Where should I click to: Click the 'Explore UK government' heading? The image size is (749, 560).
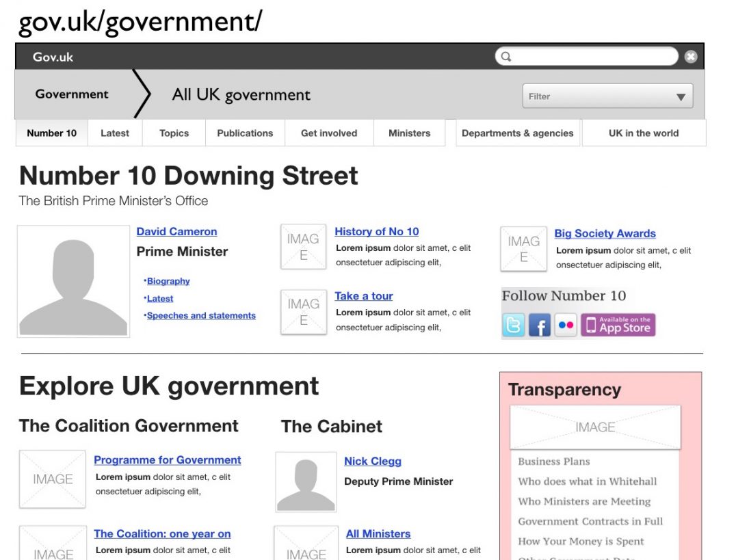pyautogui.click(x=169, y=386)
